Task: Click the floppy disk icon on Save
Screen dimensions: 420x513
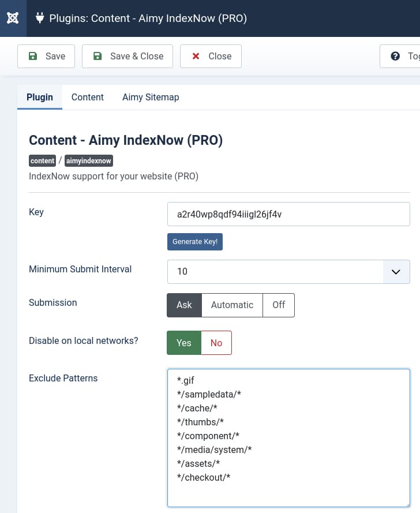Action: pos(33,56)
